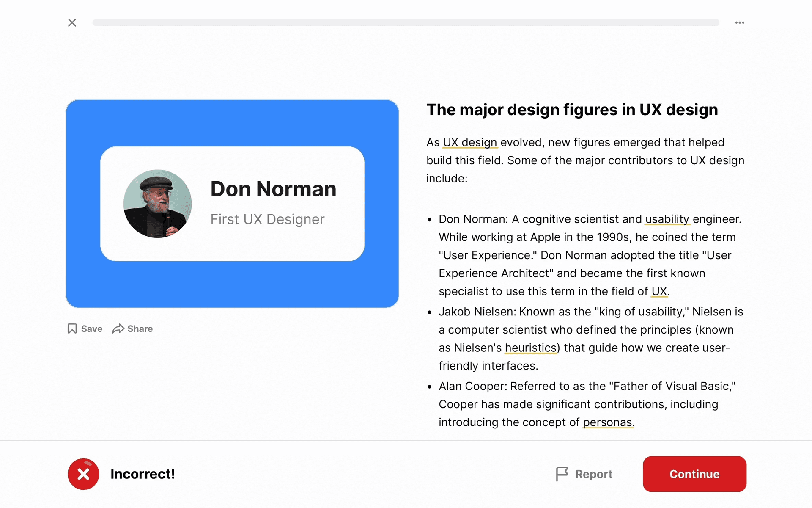This screenshot has width=812, height=508.
Task: Click the red Incorrect X icon
Action: [x=83, y=474]
